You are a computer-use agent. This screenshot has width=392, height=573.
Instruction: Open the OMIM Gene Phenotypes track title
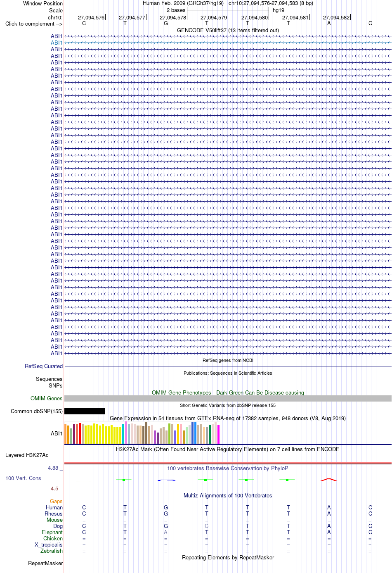coord(228,392)
